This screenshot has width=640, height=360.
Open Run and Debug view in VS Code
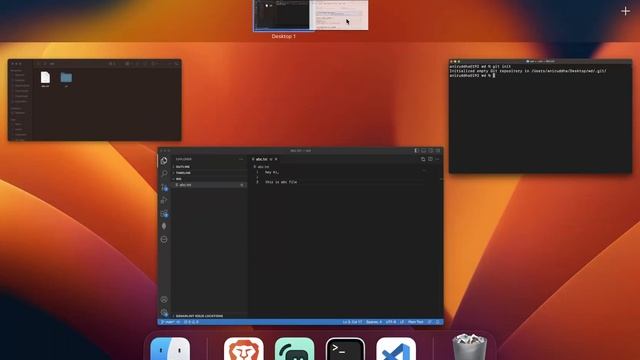point(164,200)
